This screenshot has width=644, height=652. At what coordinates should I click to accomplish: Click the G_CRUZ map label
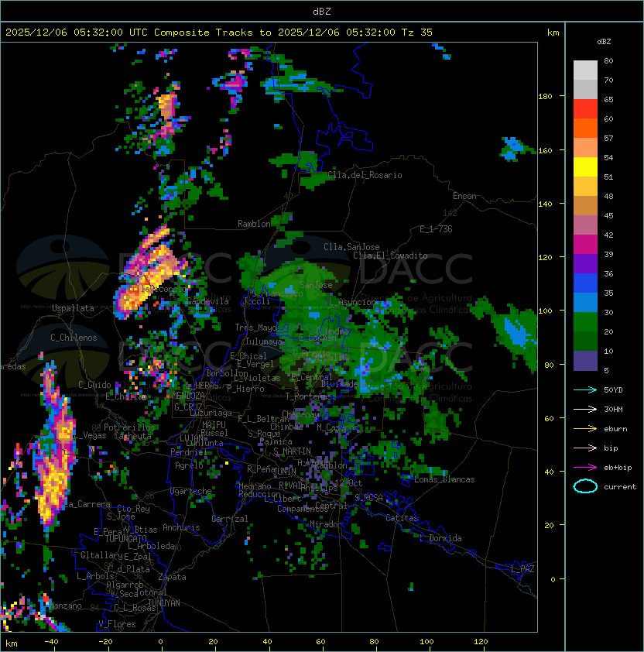[188, 407]
